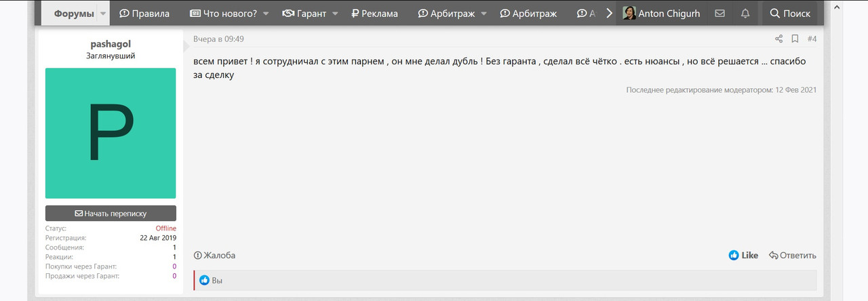Click the 22 Авг 2019 registration date
Screen dimensions: 868x301
158,238
